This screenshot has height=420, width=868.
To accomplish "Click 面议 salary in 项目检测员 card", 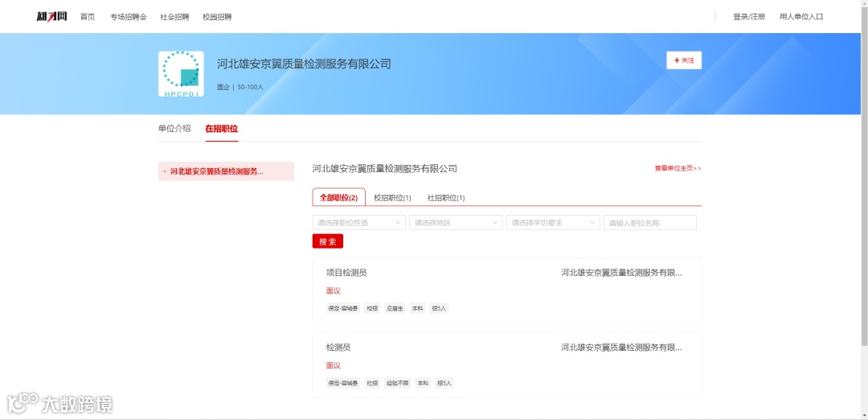I will click(x=334, y=291).
